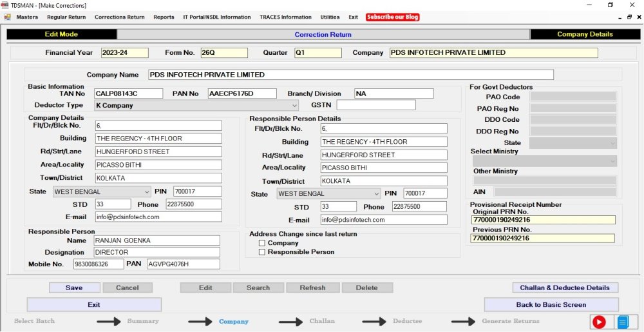Click the Back to Basic Screen button
Image resolution: width=644 pixels, height=332 pixels.
pyautogui.click(x=551, y=304)
